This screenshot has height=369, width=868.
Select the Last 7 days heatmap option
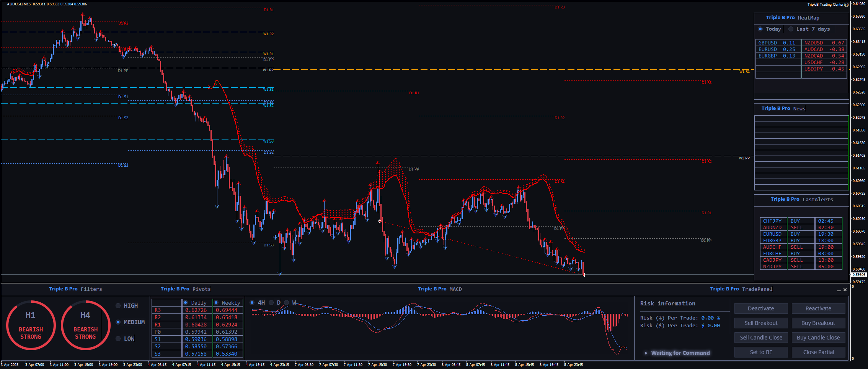(791, 29)
